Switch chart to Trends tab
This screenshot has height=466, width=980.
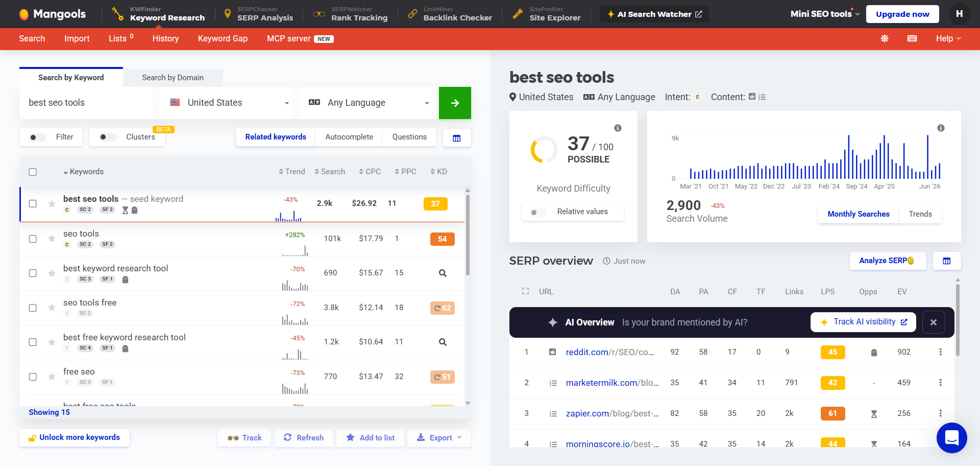click(x=920, y=214)
